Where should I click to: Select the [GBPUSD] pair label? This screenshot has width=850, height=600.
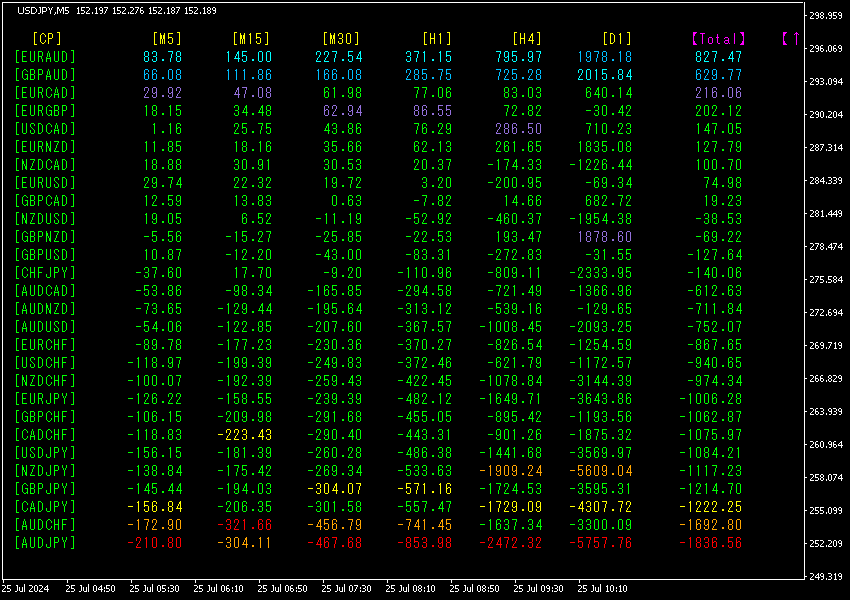tap(45, 255)
